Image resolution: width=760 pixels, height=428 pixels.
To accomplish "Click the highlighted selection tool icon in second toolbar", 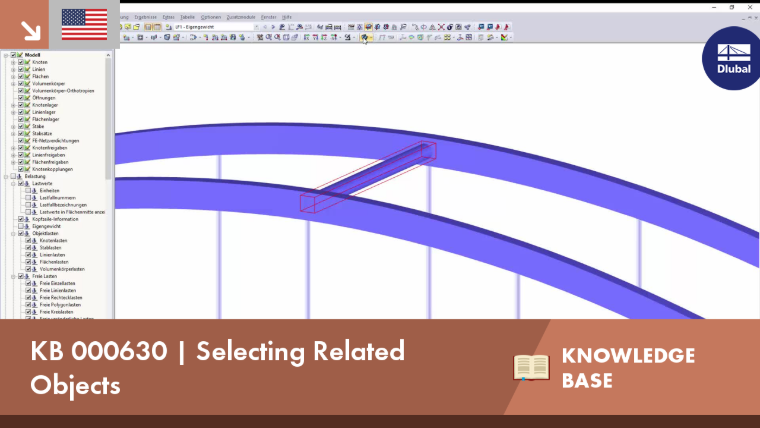I will click(364, 37).
